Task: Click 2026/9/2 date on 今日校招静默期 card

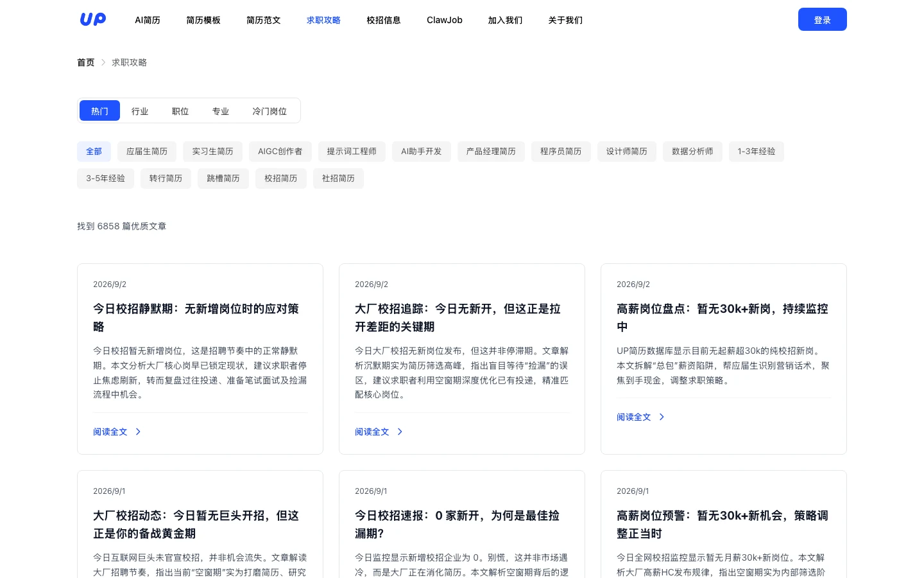Action: point(110,284)
